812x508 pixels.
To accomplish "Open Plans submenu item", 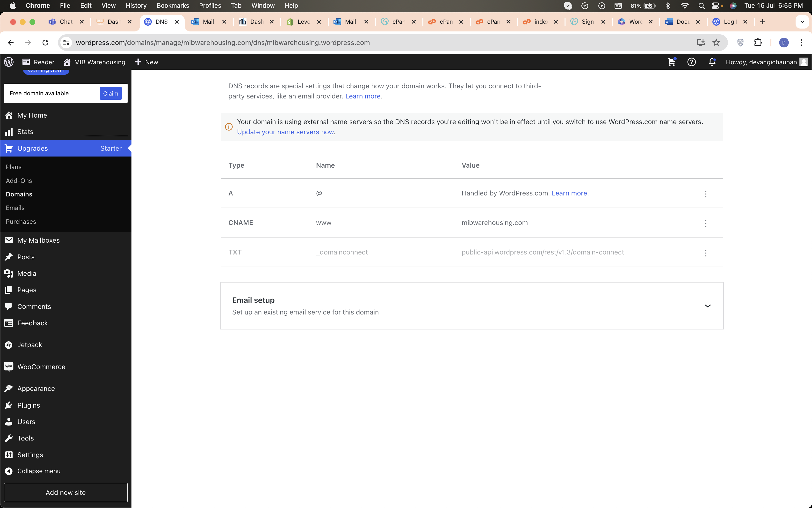I will tap(14, 167).
